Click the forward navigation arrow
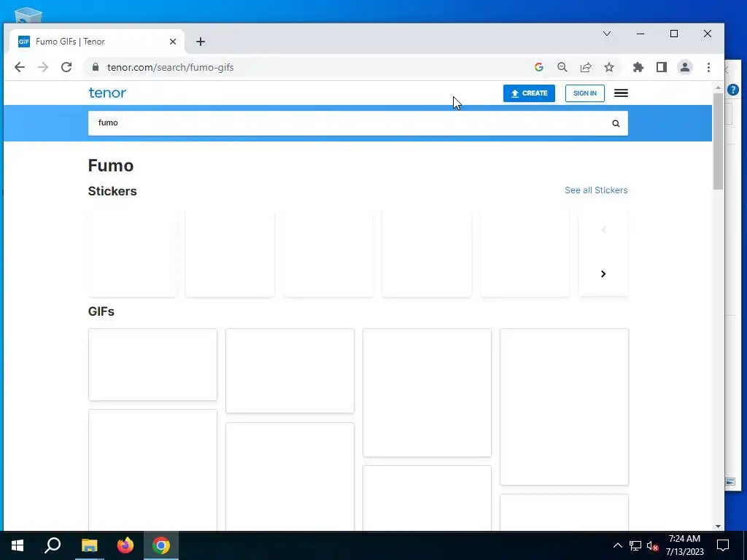 pos(43,67)
